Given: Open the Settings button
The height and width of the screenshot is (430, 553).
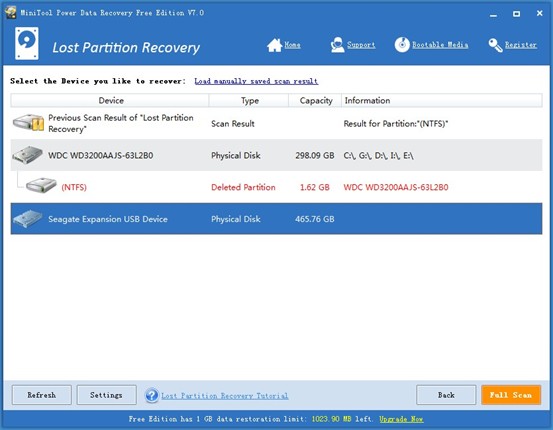Looking at the screenshot, I should coord(107,395).
